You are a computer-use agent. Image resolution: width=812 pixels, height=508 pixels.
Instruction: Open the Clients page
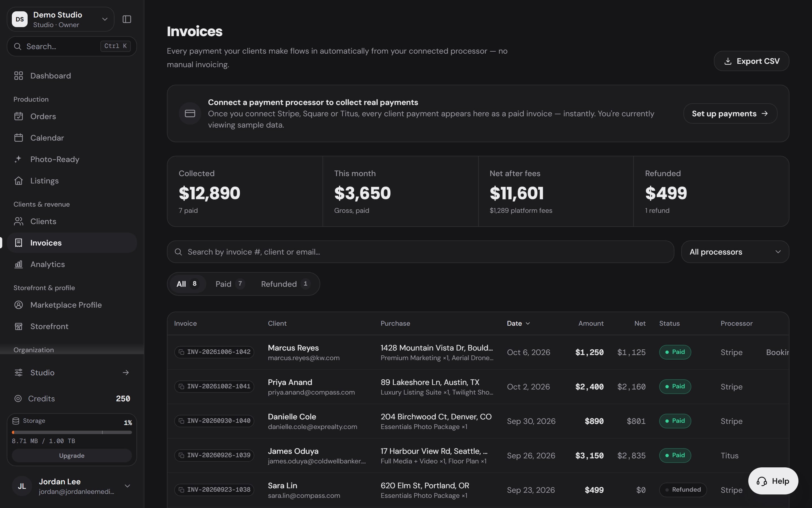(x=72, y=222)
